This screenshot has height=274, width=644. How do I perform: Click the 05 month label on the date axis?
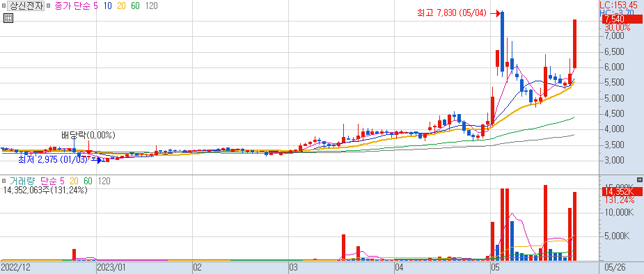pyautogui.click(x=496, y=268)
